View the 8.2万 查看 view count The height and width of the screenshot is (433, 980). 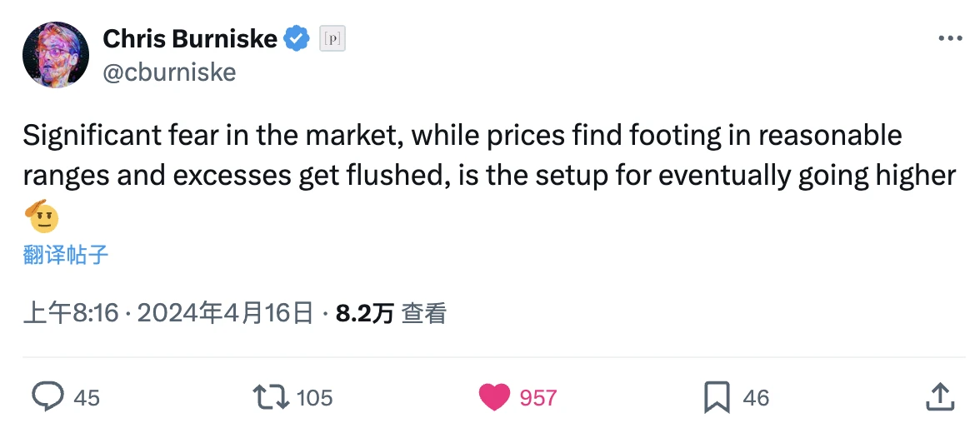pos(391,313)
